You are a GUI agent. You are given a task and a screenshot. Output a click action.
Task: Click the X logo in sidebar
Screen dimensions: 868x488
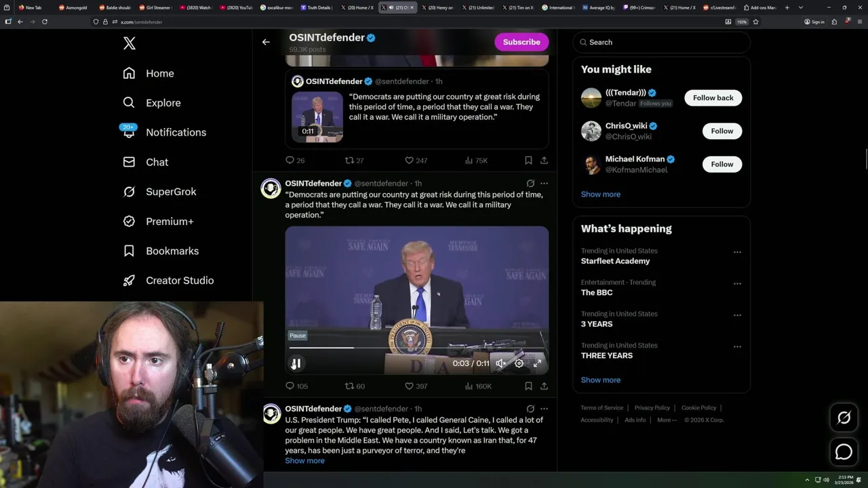(130, 43)
